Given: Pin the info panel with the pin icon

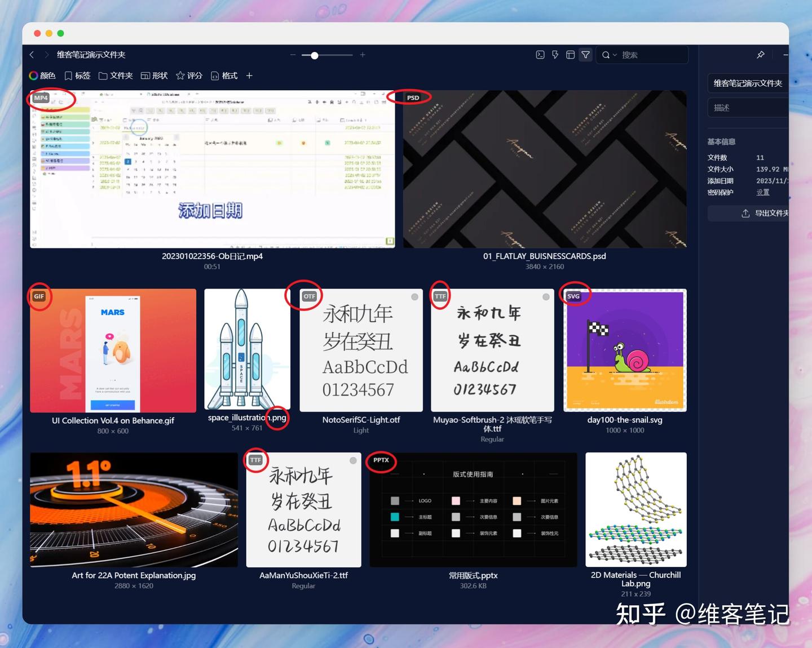Looking at the screenshot, I should point(760,55).
